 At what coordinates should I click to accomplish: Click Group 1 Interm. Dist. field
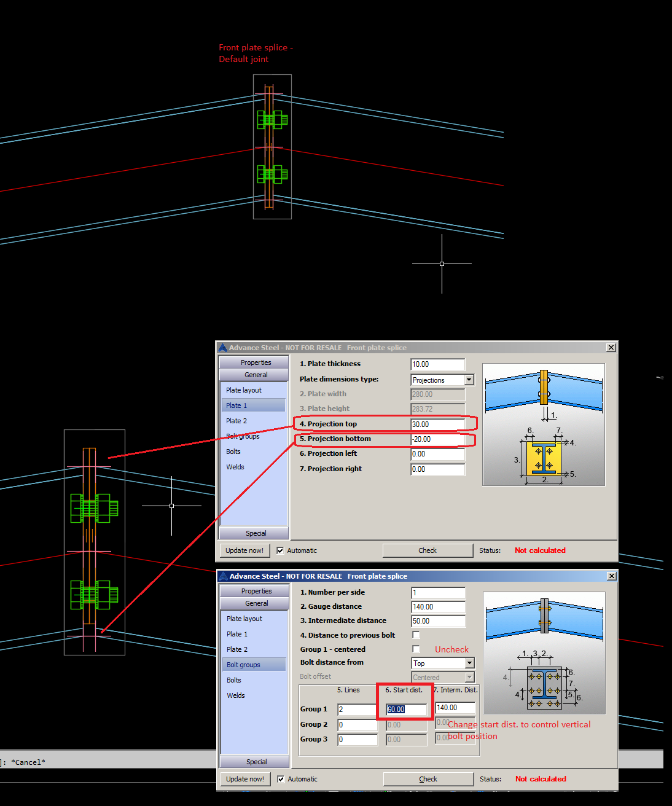coord(455,708)
